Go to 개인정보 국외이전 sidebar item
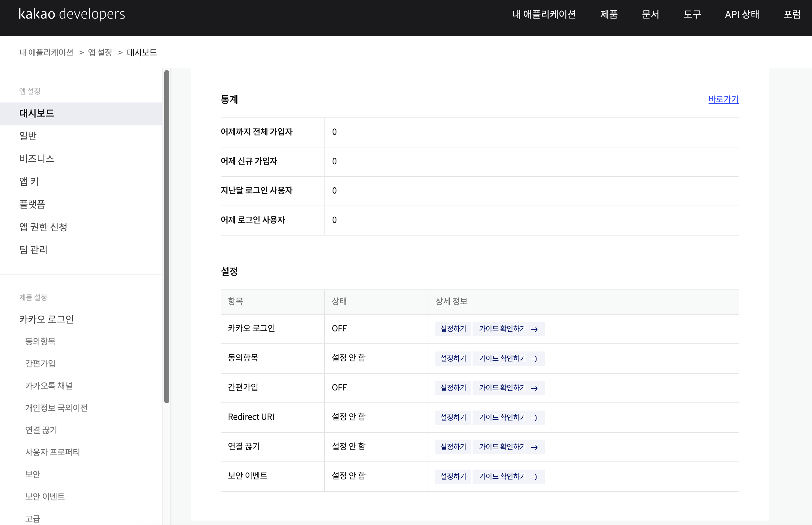 tap(56, 408)
